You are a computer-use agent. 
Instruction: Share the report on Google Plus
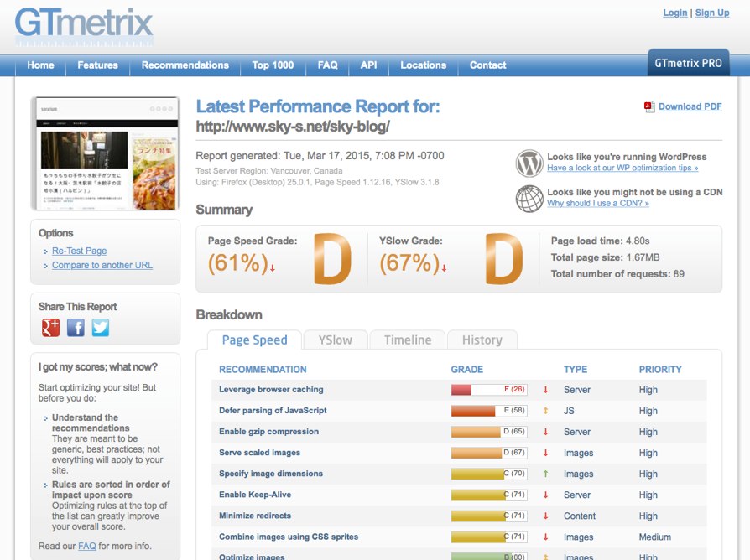(50, 328)
